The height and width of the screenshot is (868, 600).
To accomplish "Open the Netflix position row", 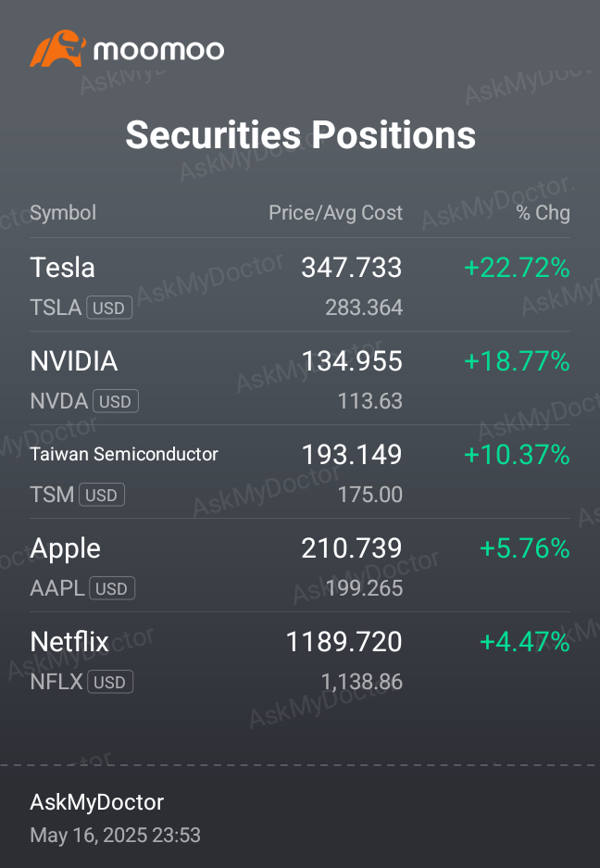I will 300,660.
